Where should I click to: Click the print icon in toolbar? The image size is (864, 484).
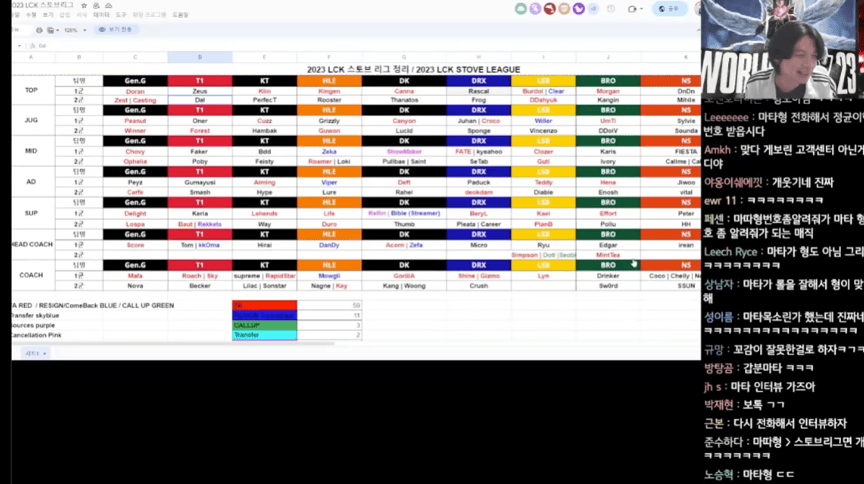coord(39,30)
